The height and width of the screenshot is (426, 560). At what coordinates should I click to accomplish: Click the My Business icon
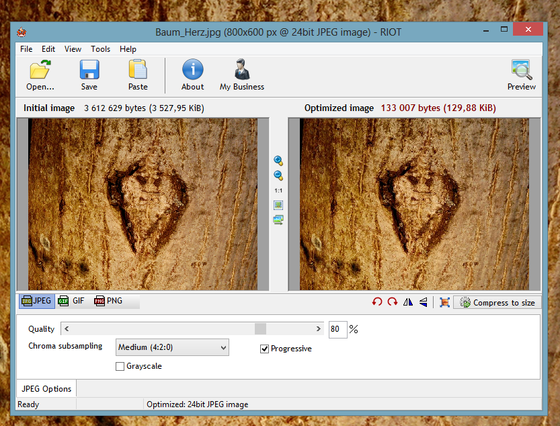(x=242, y=69)
